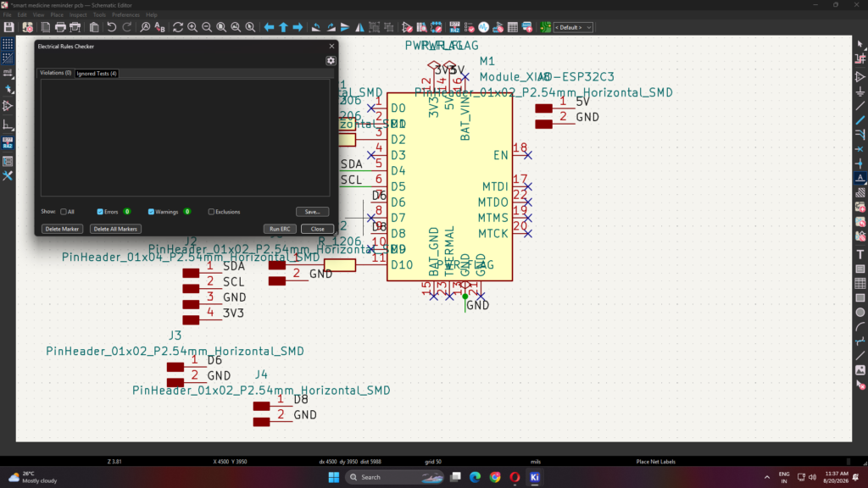Open the File menu
The image size is (868, 488).
pos(7,15)
